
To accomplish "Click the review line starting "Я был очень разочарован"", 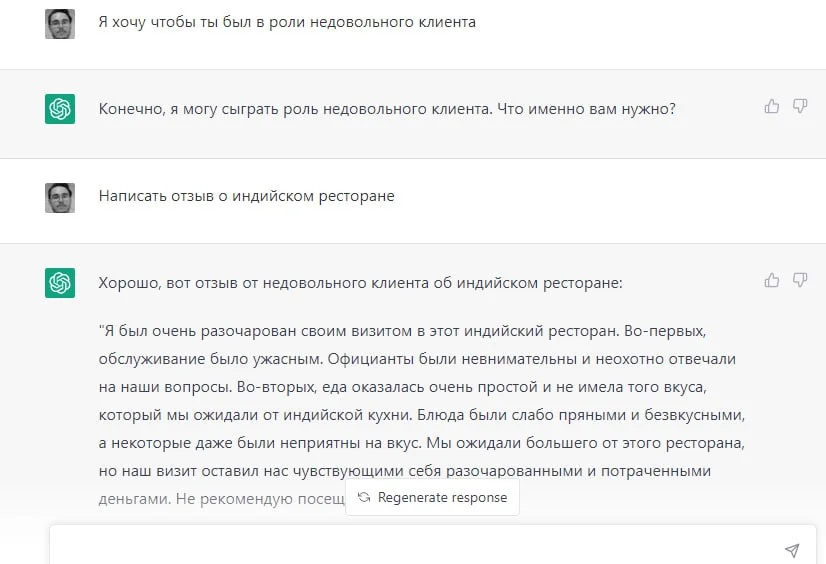I will [x=250, y=329].
